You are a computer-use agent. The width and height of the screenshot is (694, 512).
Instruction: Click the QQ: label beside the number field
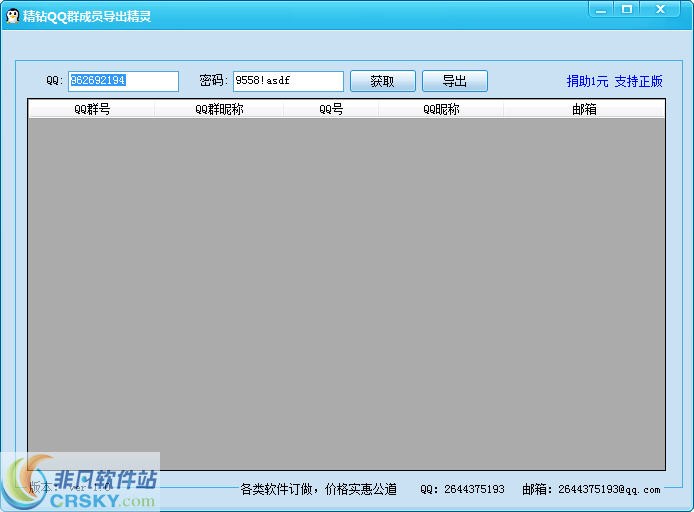55,81
